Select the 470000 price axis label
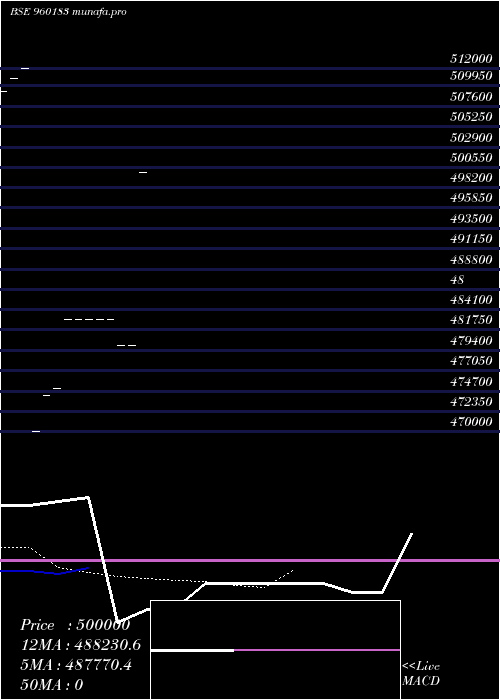This screenshot has width=500, height=700. pos(471,422)
